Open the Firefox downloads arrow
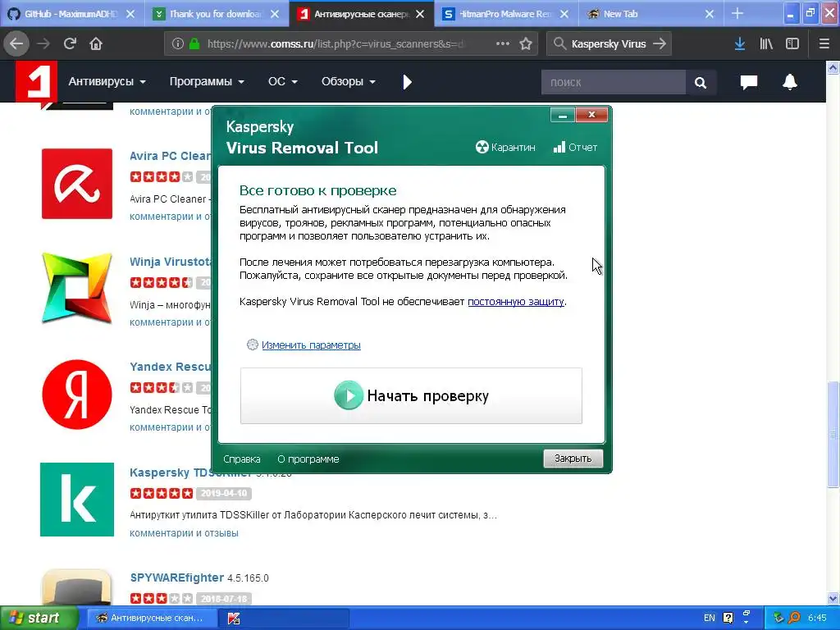Image resolution: width=840 pixels, height=630 pixels. click(x=740, y=43)
